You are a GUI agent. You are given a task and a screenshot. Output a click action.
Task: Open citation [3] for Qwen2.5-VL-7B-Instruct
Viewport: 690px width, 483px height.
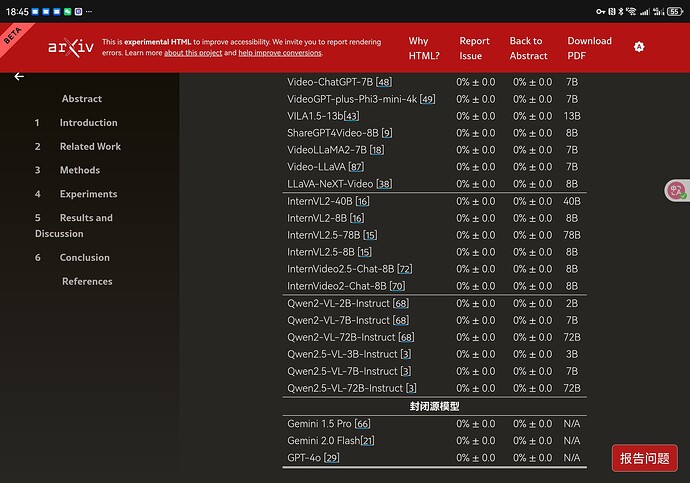click(406, 371)
